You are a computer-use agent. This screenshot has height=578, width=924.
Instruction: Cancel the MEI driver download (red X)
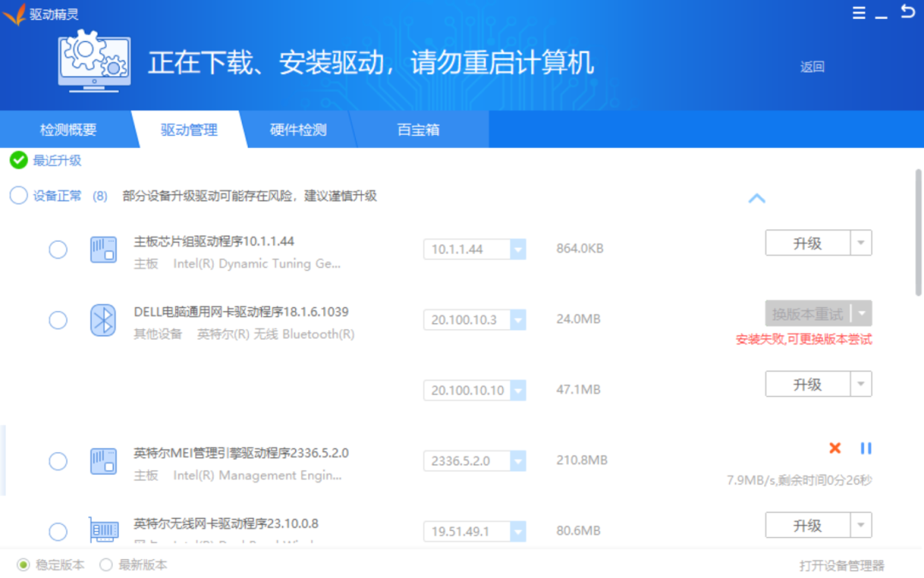pos(834,448)
